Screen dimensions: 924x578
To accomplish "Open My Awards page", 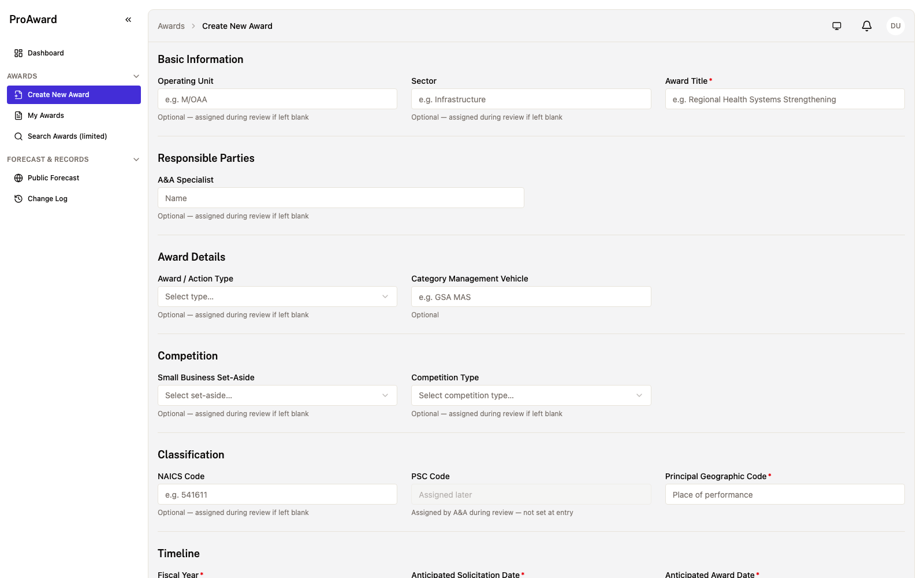I will click(x=74, y=116).
